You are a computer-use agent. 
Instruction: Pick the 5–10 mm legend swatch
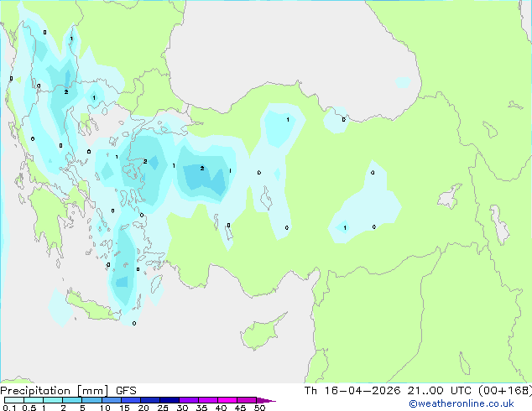(91, 400)
